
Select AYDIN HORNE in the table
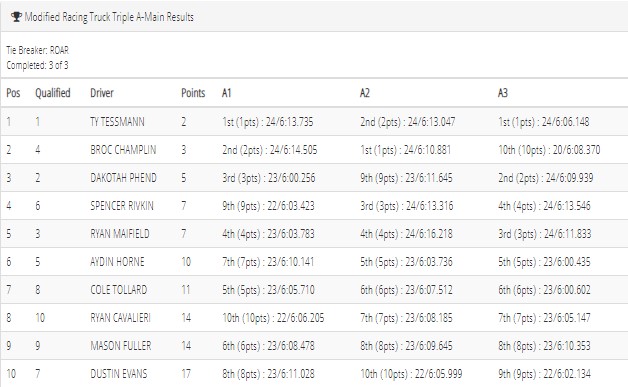coord(117,262)
